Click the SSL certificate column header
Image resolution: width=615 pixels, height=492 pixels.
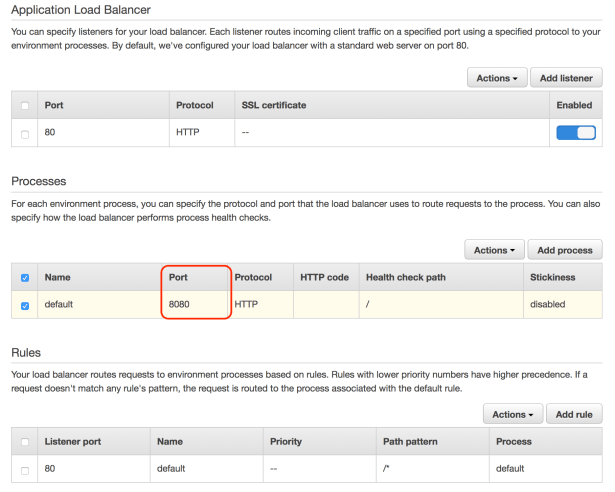click(x=273, y=105)
